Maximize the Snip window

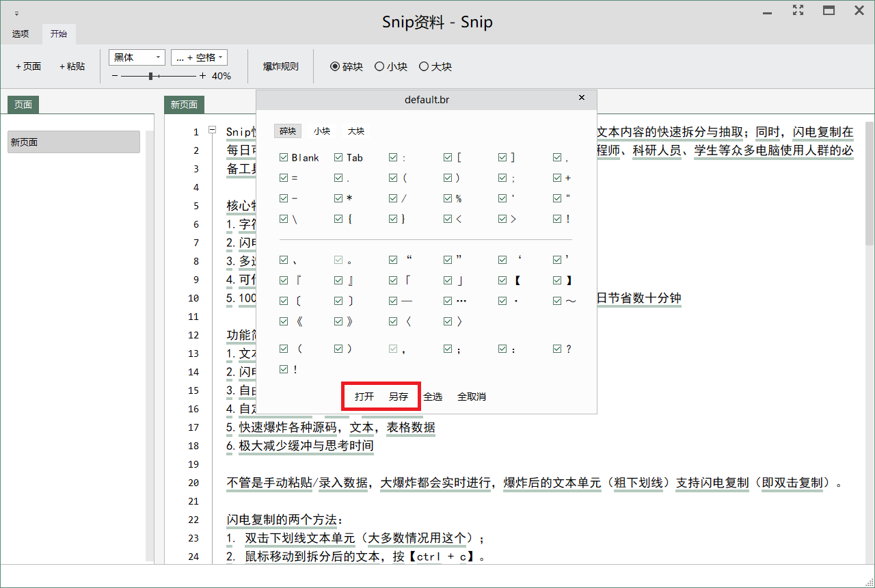829,10
